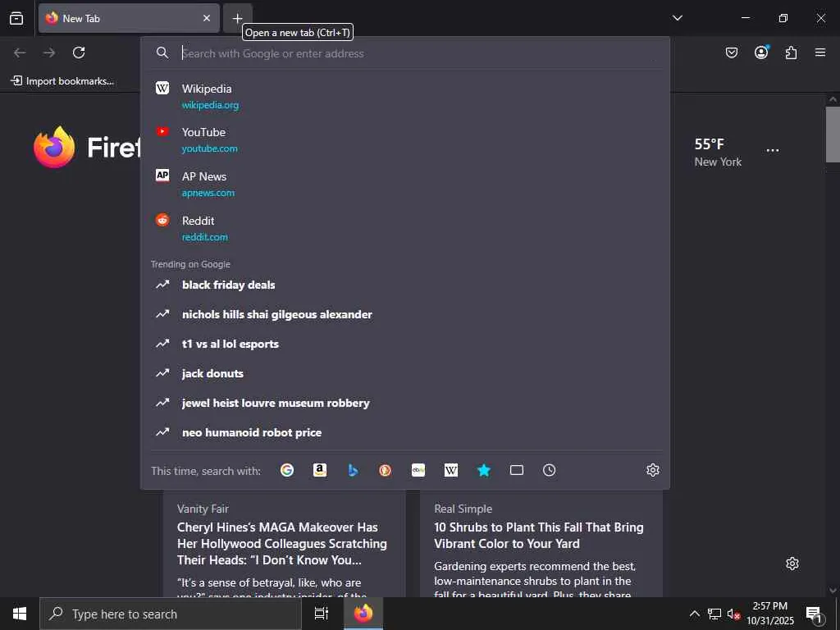Click the Firefox taskbar icon
The image size is (840, 630).
[x=363, y=614]
